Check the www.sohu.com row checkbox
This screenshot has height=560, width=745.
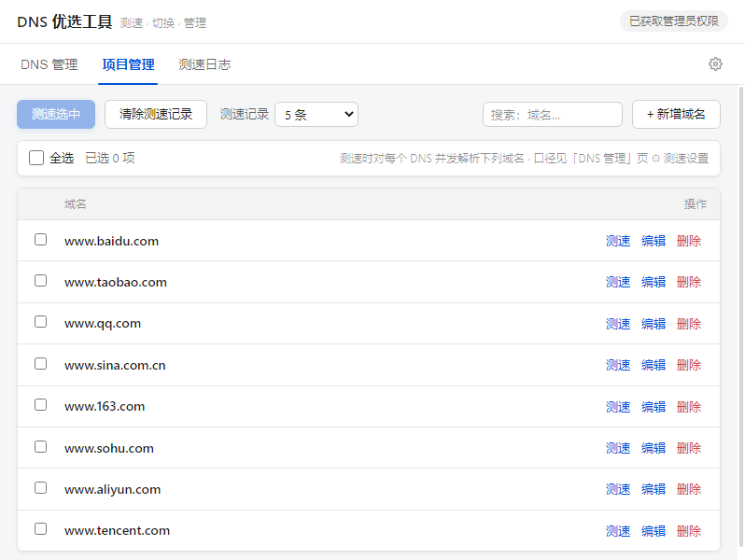(x=41, y=446)
